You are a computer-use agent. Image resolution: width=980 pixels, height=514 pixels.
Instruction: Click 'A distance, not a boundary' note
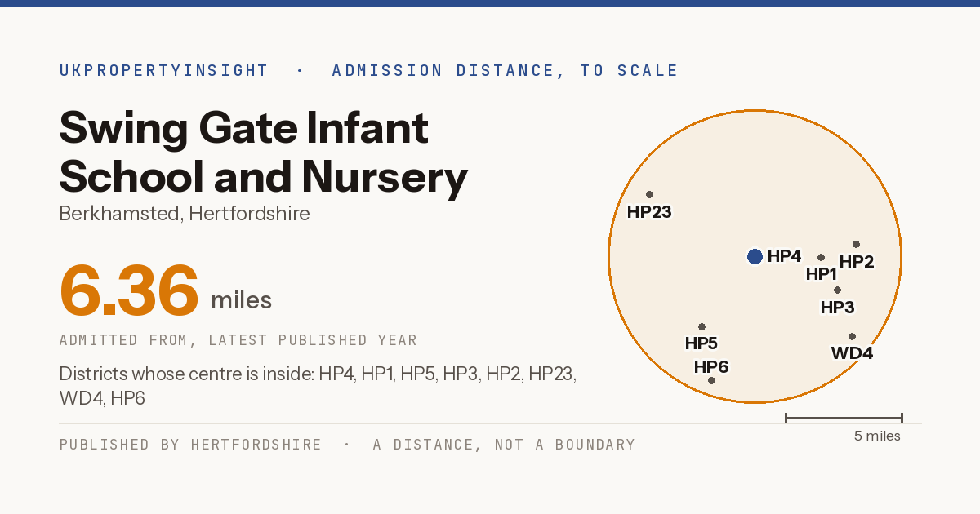(x=504, y=445)
